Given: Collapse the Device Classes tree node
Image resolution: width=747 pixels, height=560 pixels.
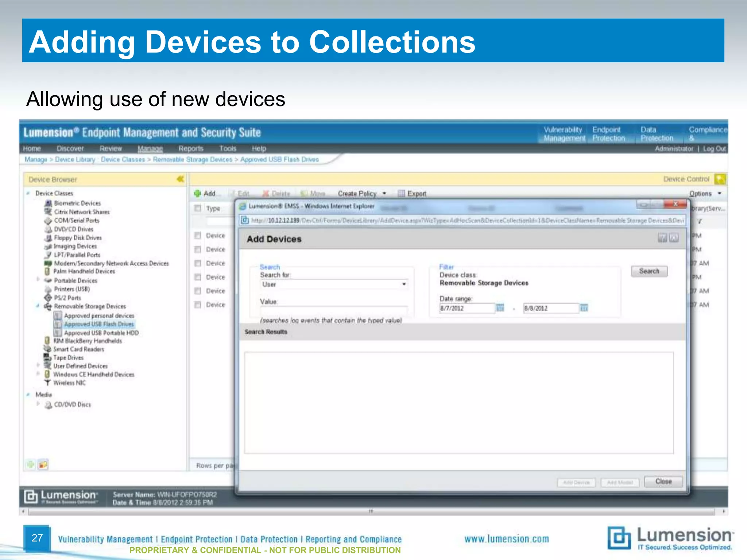Looking at the screenshot, I should 28,193.
